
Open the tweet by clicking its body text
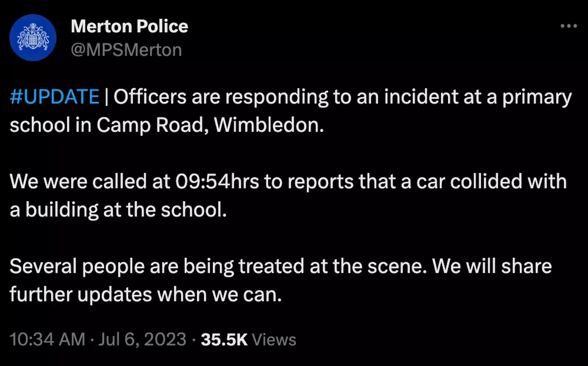pos(286,181)
